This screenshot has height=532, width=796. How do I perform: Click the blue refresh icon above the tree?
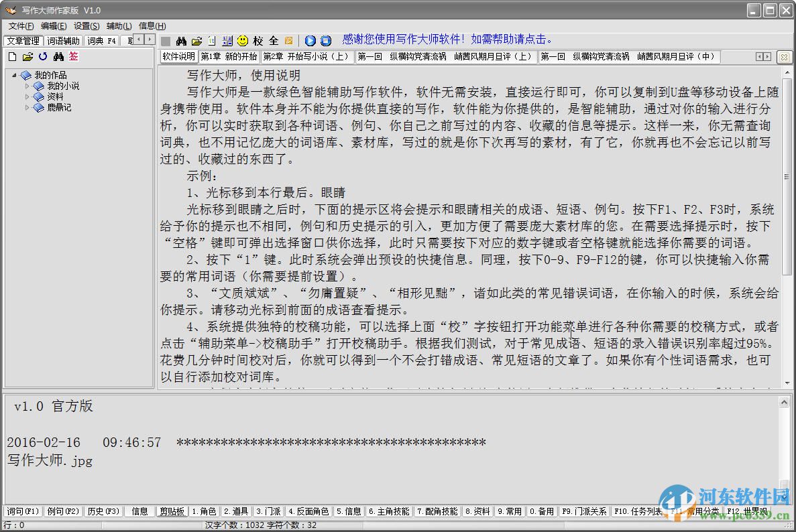(x=42, y=57)
